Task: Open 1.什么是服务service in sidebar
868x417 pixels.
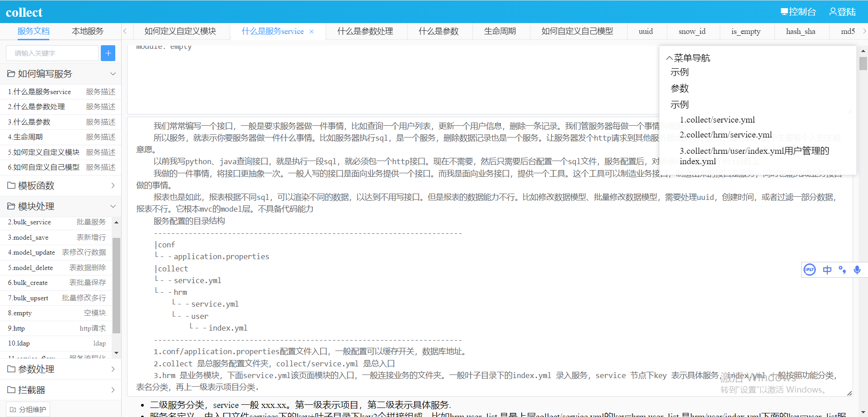Action: (61, 92)
